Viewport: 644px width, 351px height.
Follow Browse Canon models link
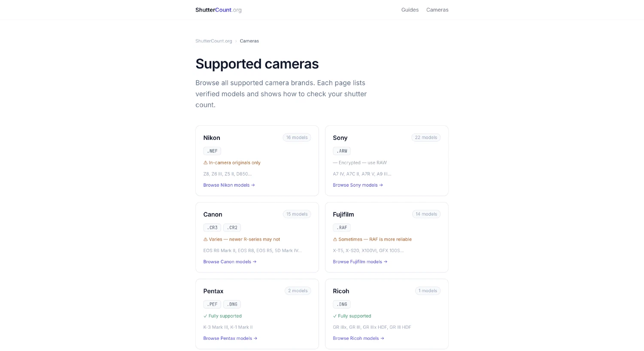tap(230, 262)
